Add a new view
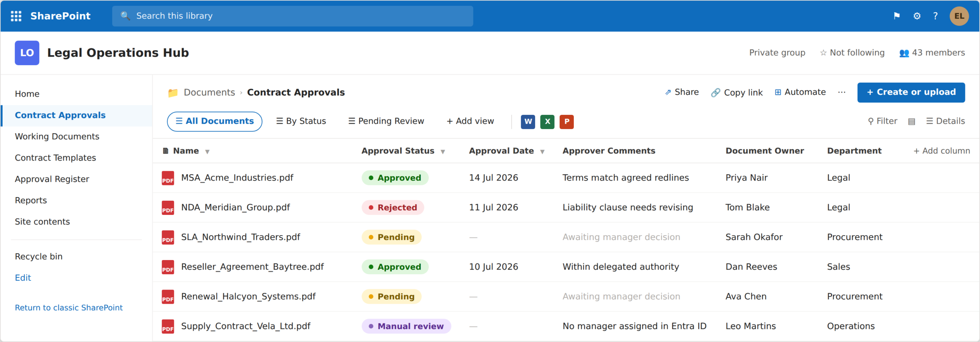The width and height of the screenshot is (980, 342). [x=470, y=121]
